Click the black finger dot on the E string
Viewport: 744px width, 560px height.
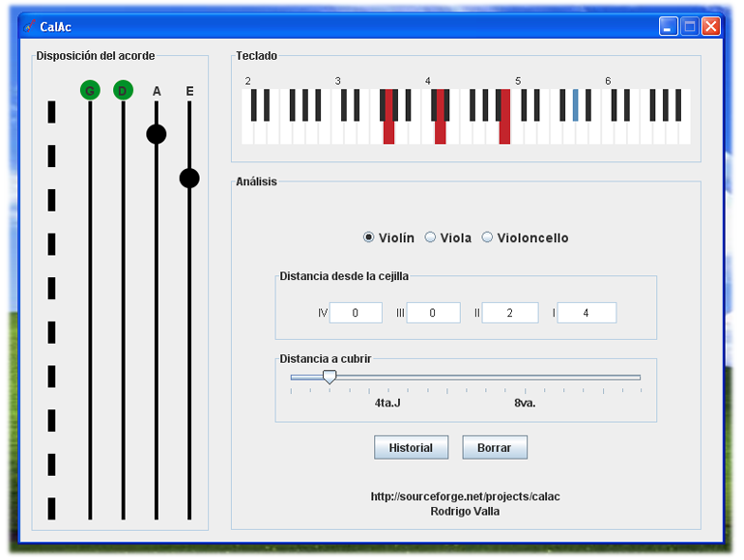[x=189, y=179]
